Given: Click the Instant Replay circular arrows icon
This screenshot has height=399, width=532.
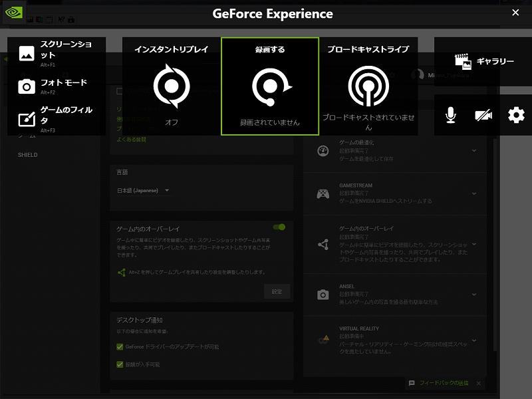Looking at the screenshot, I should coord(172,86).
